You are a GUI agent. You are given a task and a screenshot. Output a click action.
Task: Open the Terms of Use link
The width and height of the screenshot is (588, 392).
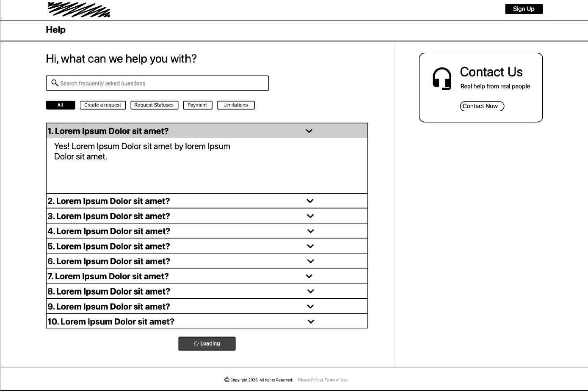(x=336, y=380)
